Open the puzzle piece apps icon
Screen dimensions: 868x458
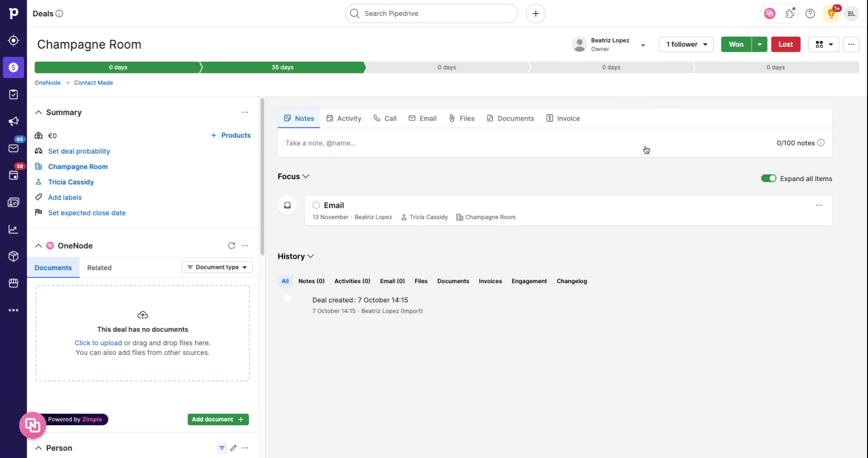pyautogui.click(x=790, y=13)
